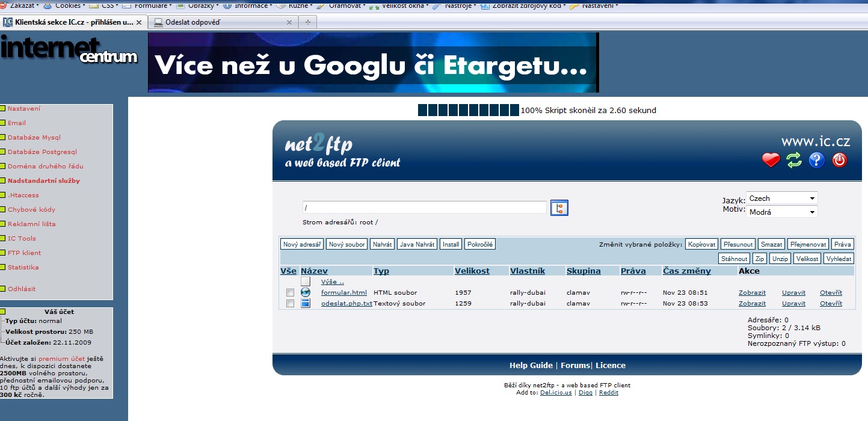
Task: Click the formular.html file type icon
Action: (306, 292)
